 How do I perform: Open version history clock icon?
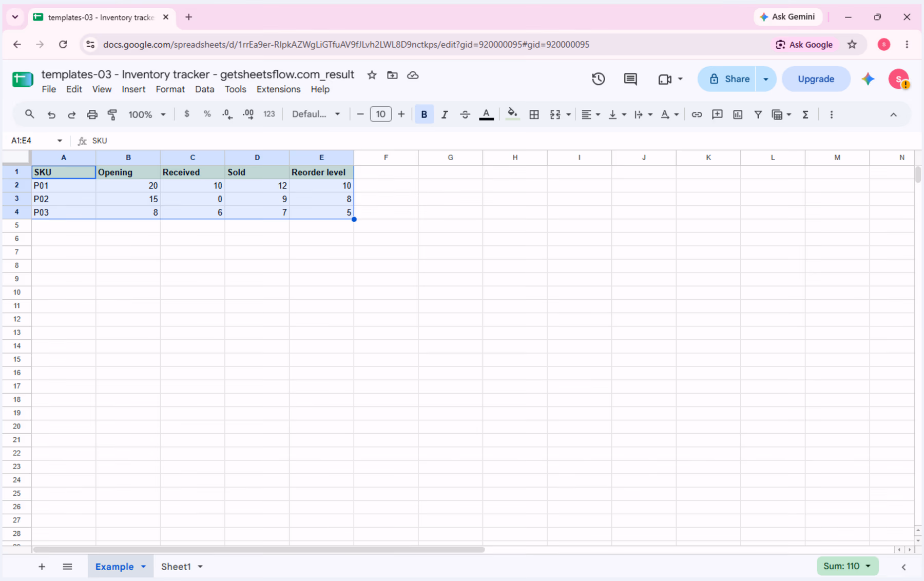pos(599,79)
